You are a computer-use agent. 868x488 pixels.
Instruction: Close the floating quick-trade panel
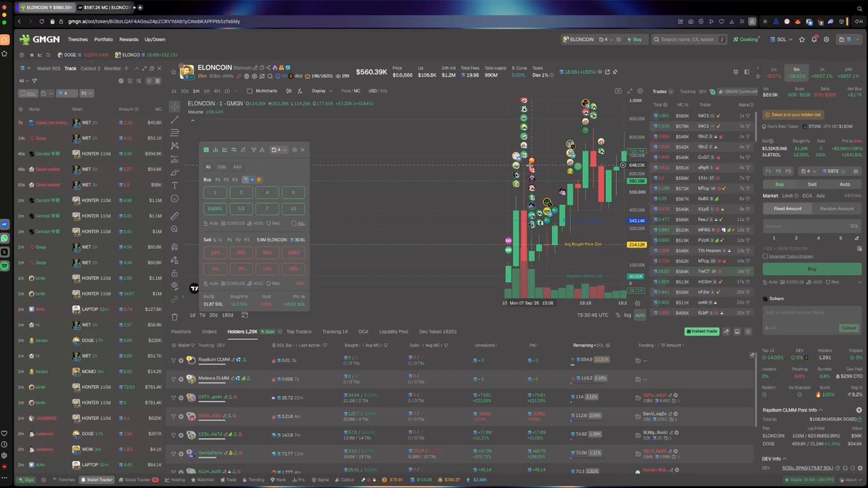pyautogui.click(x=302, y=150)
